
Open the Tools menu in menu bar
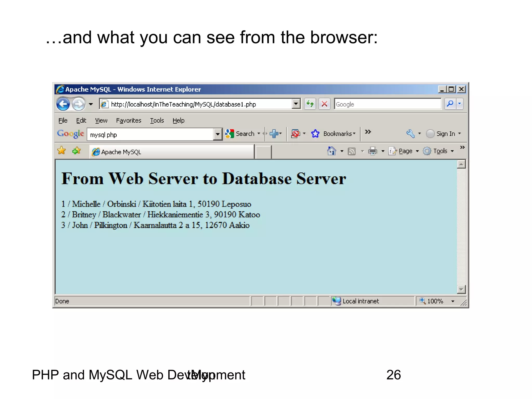pyautogui.click(x=157, y=121)
